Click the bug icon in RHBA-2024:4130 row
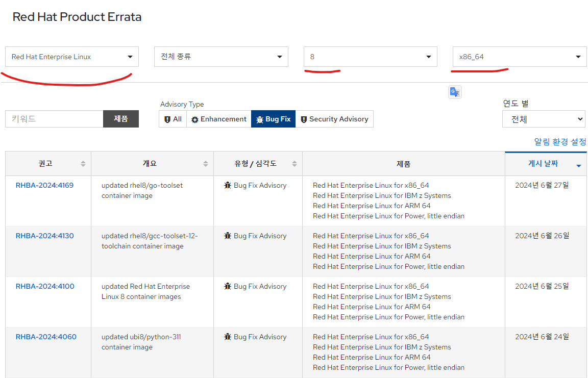This screenshot has width=588, height=378. [228, 236]
